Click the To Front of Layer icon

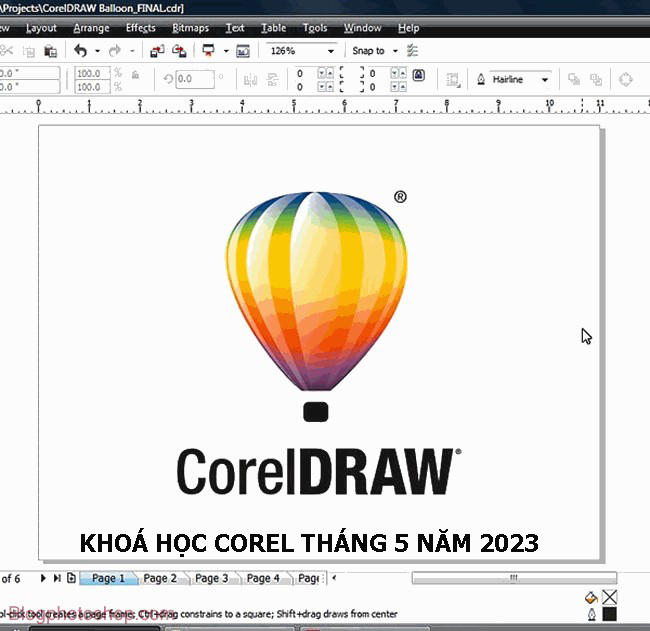574,79
